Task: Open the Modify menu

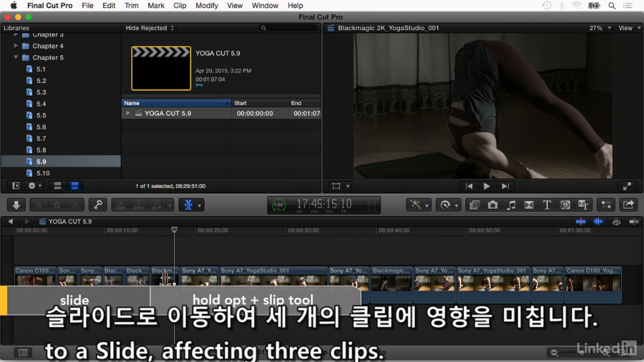Action: 207,6
